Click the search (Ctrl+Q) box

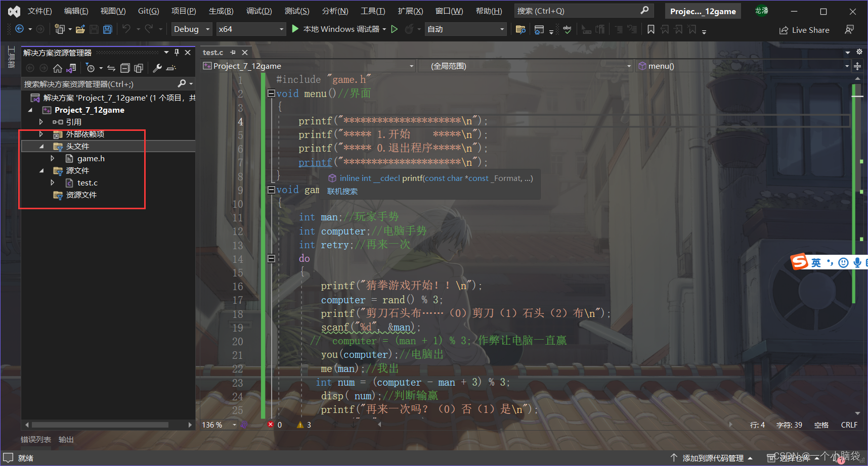click(x=583, y=11)
